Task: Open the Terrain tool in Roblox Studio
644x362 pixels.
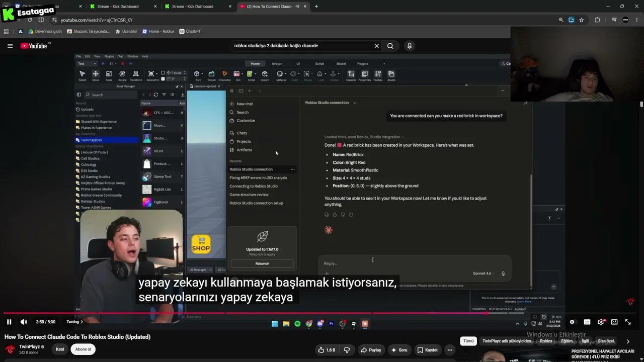Action: [x=211, y=75]
